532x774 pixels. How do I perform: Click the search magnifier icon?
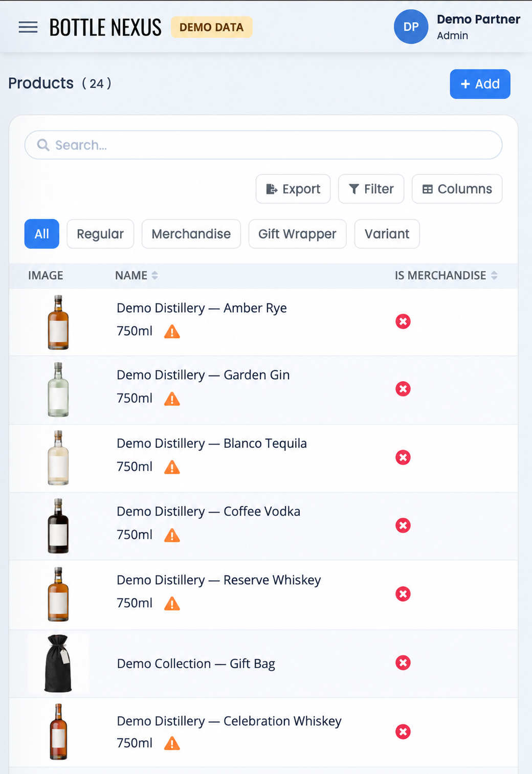coord(43,145)
